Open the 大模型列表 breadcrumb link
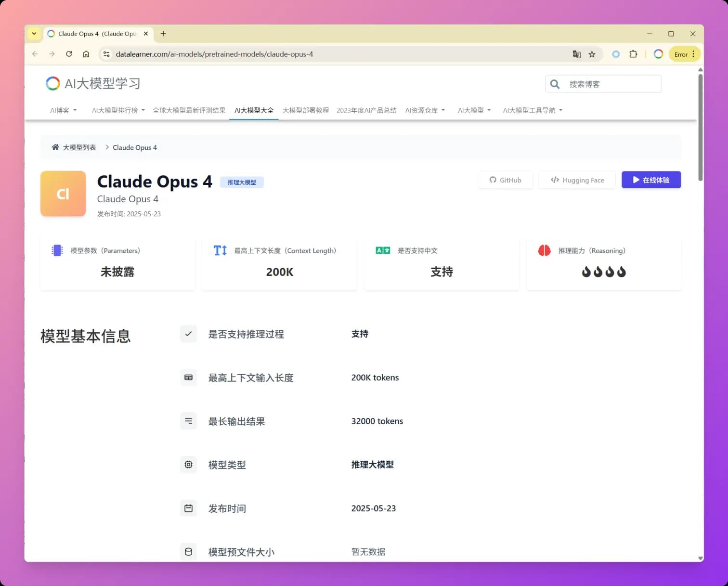Image resolution: width=728 pixels, height=586 pixels. click(x=79, y=147)
